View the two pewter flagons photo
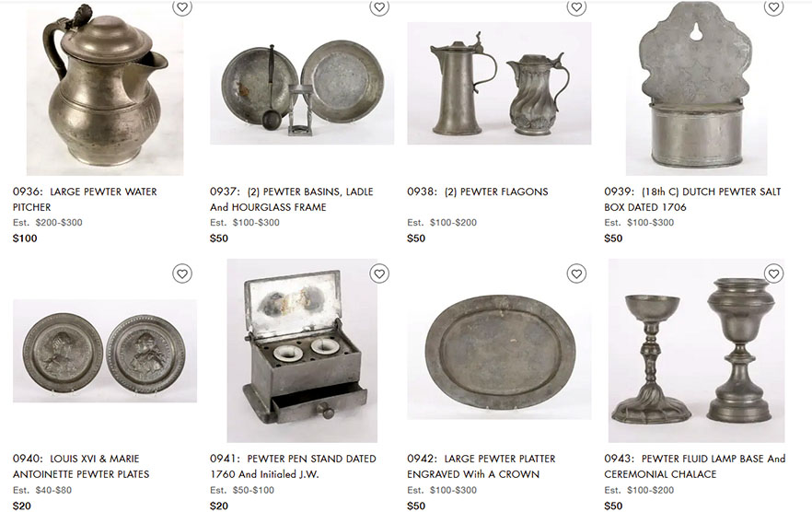Viewport: 812px width, 512px height. [499, 84]
